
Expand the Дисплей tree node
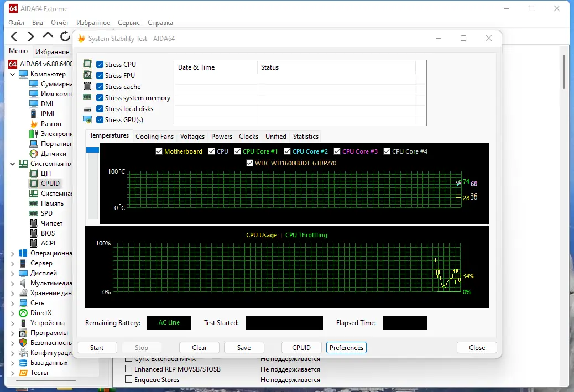13,273
